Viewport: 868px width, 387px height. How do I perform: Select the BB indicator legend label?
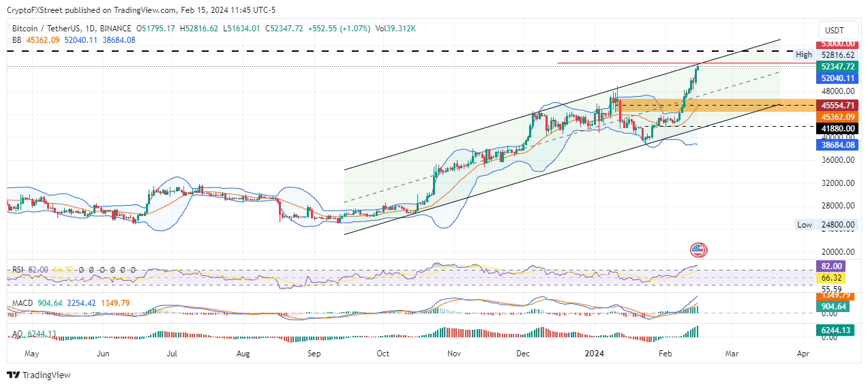click(16, 40)
